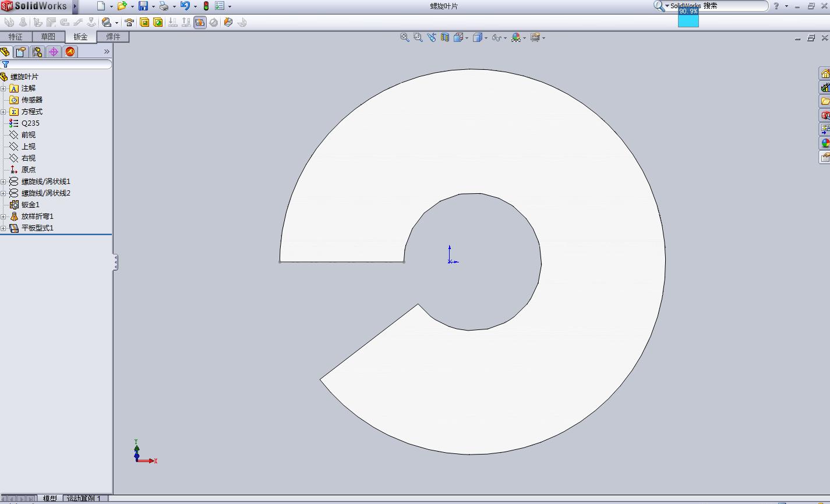Screen dimensions: 830x504
Task: Click the Fold tool
Action: 186,22
